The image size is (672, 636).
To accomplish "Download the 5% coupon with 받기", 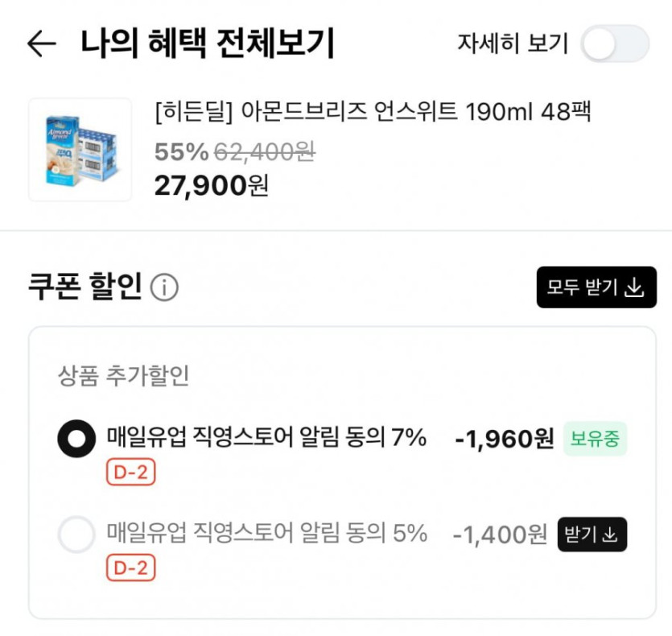I will 592,534.
